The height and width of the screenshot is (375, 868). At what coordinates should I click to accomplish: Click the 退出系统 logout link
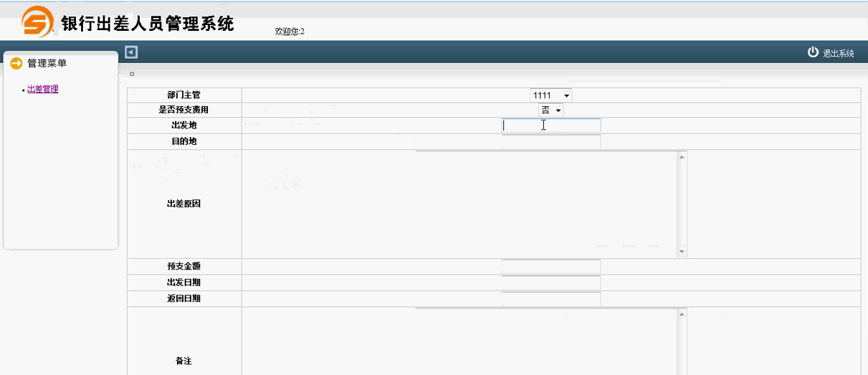[x=839, y=54]
